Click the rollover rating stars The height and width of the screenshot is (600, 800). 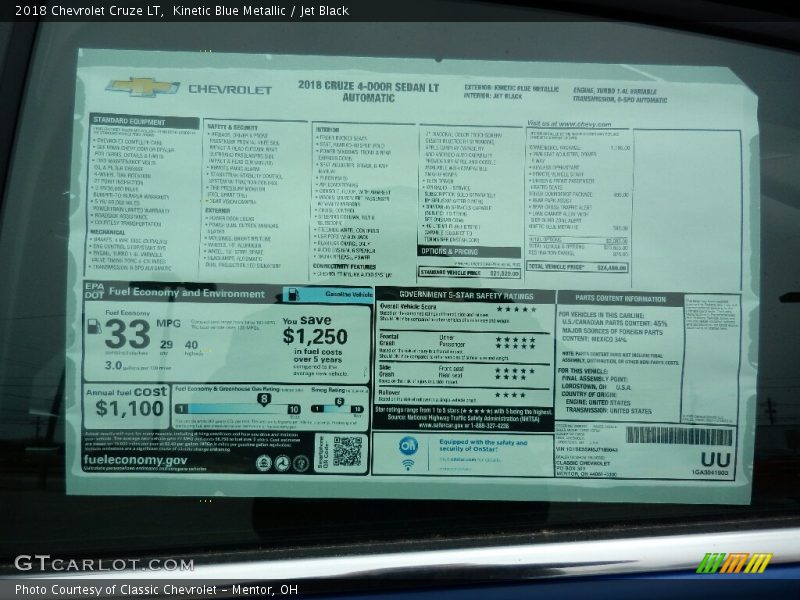click(510, 395)
